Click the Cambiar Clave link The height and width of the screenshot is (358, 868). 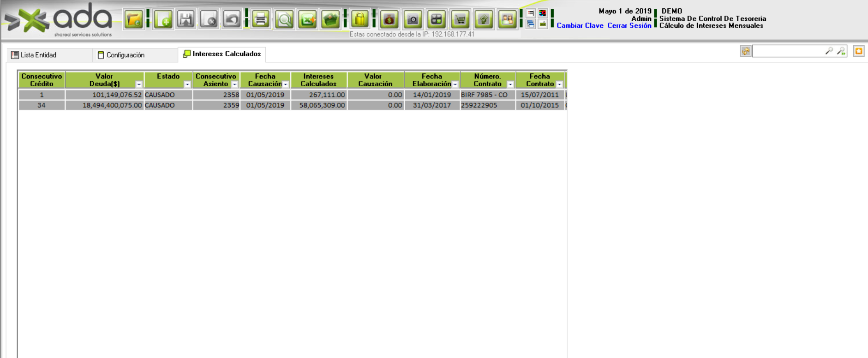(x=580, y=26)
